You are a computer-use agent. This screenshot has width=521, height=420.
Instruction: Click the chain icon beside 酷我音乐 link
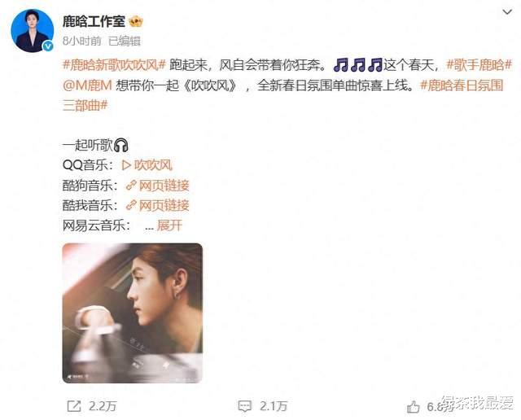coord(131,206)
